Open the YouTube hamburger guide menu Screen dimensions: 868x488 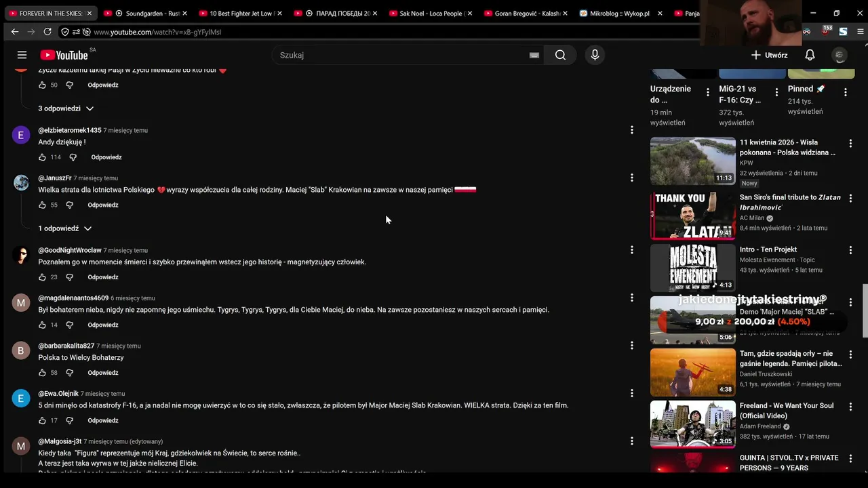tap(22, 55)
